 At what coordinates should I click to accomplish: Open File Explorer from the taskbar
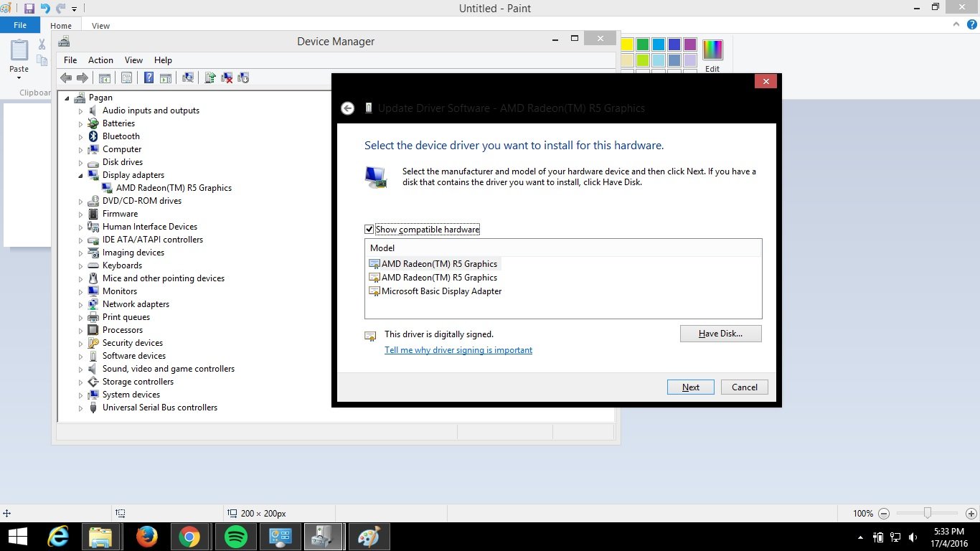(100, 537)
